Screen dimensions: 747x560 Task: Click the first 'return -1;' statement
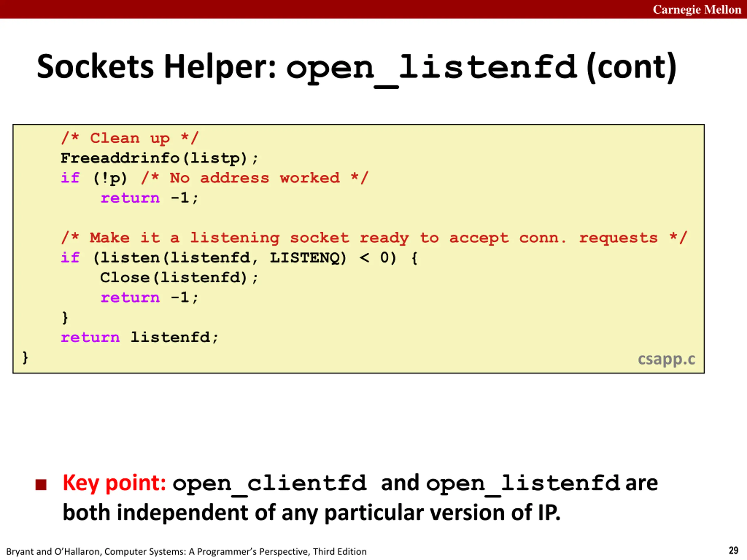(150, 198)
